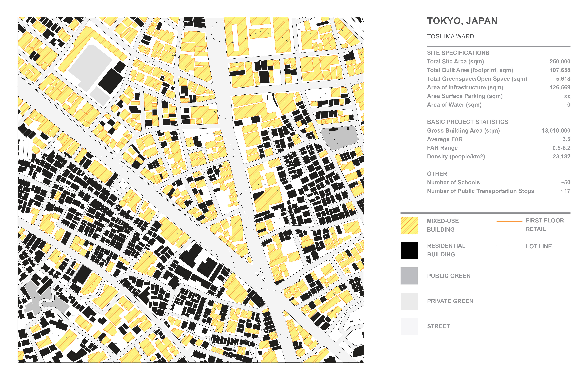
Task: Click the Average FAR label
Action: 445,139
